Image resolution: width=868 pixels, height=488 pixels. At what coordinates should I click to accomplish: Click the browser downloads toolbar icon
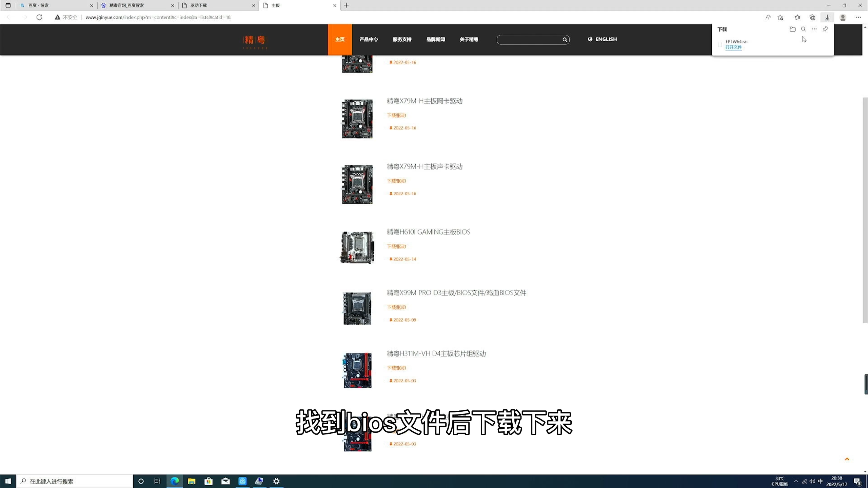point(827,17)
